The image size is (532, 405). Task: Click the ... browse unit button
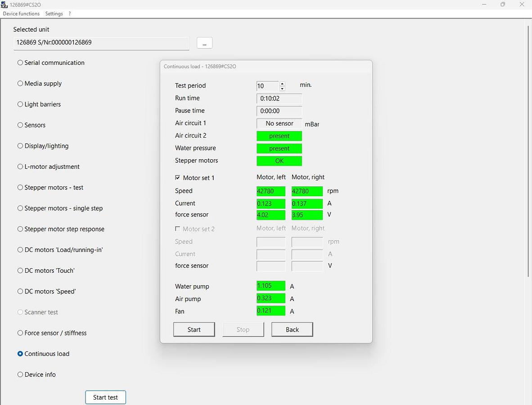tap(204, 43)
